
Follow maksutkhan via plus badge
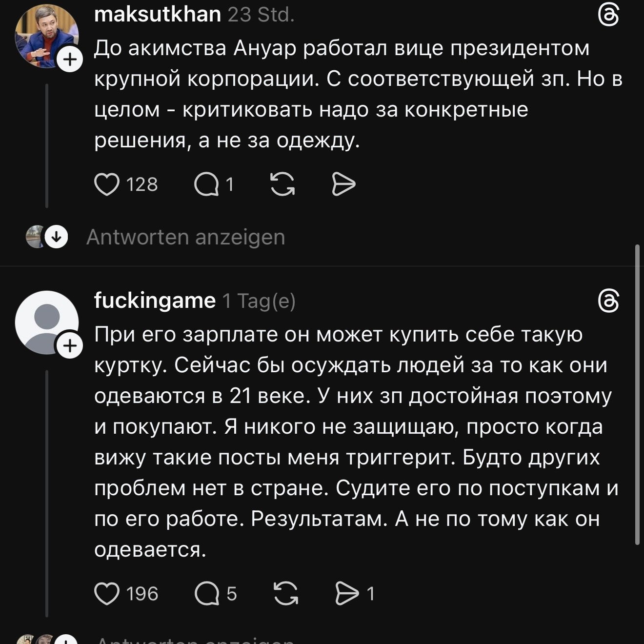coord(71,60)
